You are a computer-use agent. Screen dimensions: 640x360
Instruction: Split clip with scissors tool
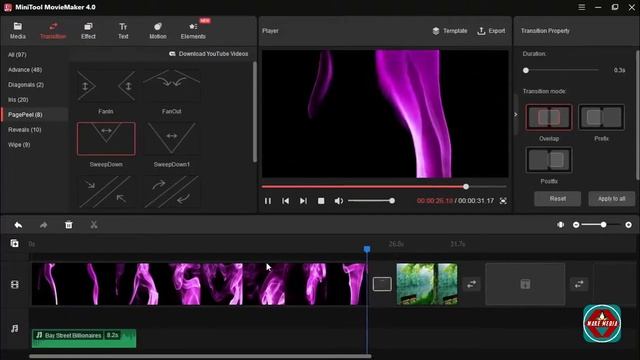(94, 225)
